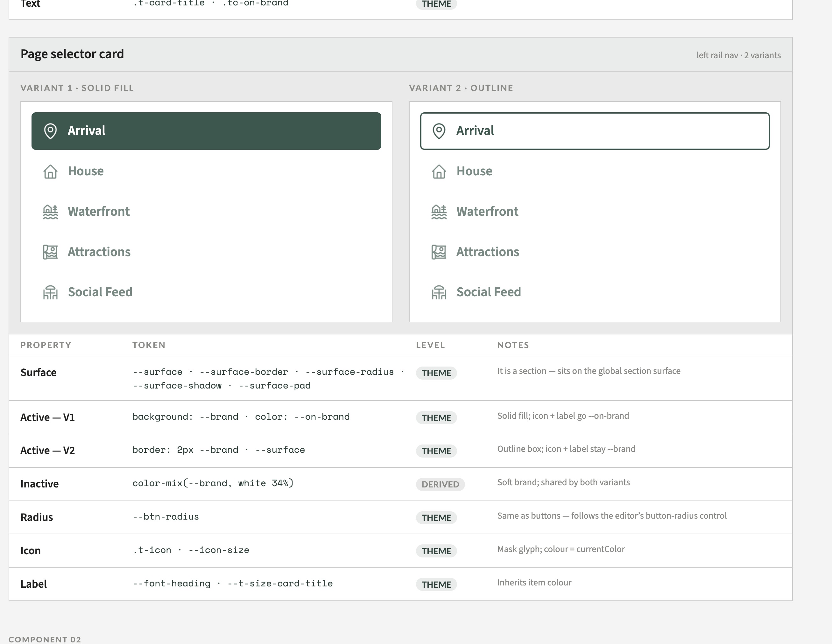Choose Attractions label in Variant 2 nav
This screenshot has height=644, width=832.
[488, 252]
